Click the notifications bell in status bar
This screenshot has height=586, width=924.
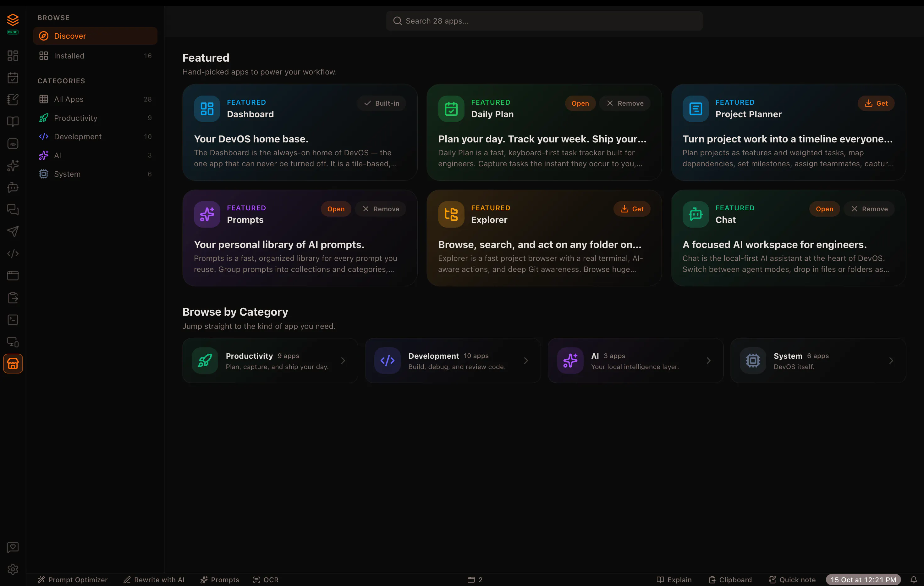point(914,579)
